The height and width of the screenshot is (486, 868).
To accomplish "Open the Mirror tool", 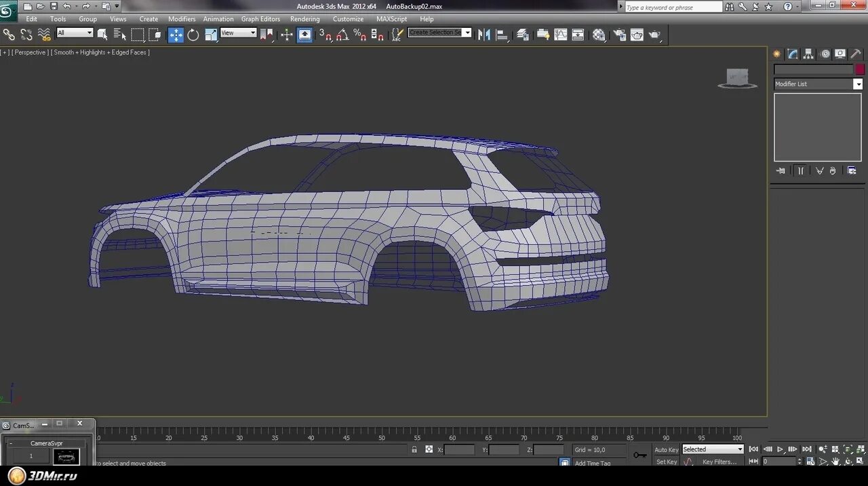I will (484, 35).
